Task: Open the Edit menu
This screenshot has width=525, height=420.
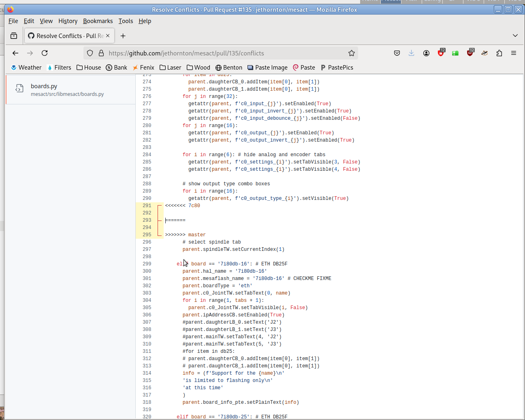Action: (29, 21)
